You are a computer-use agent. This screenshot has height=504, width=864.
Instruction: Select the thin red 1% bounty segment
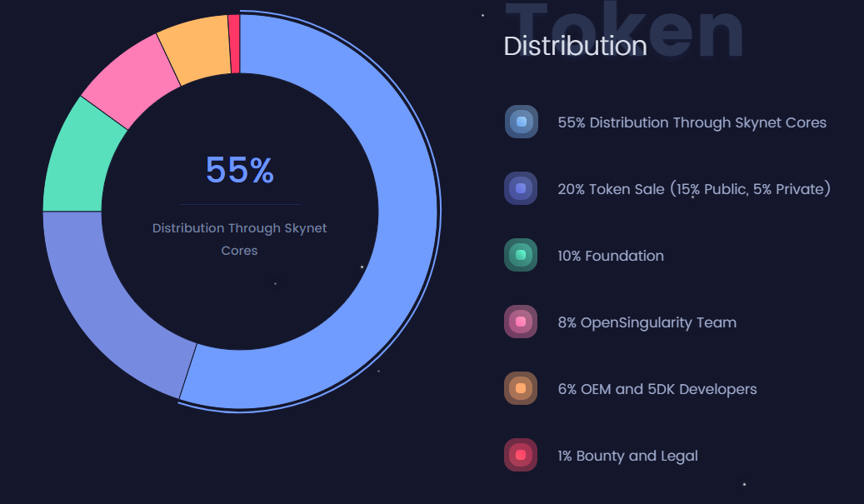234,44
